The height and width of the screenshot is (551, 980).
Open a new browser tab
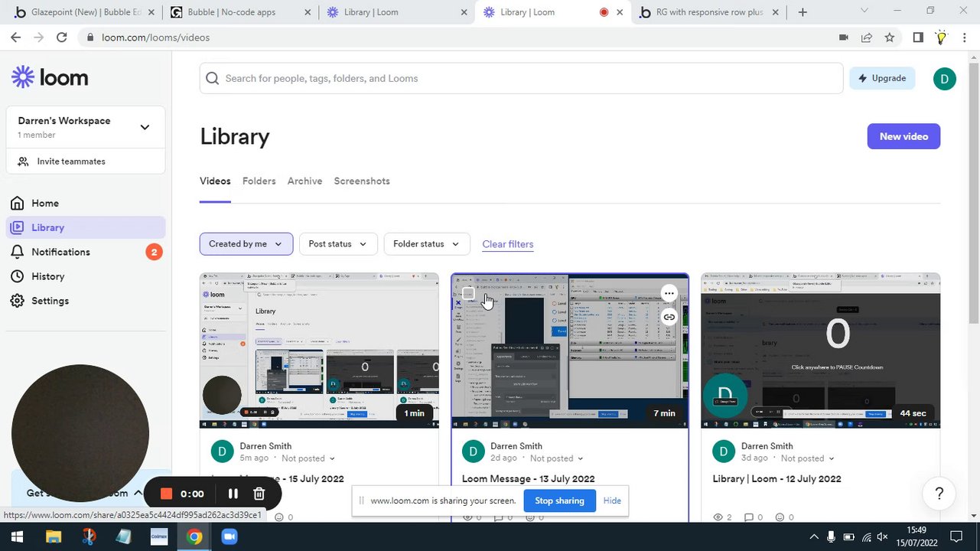[x=803, y=12]
